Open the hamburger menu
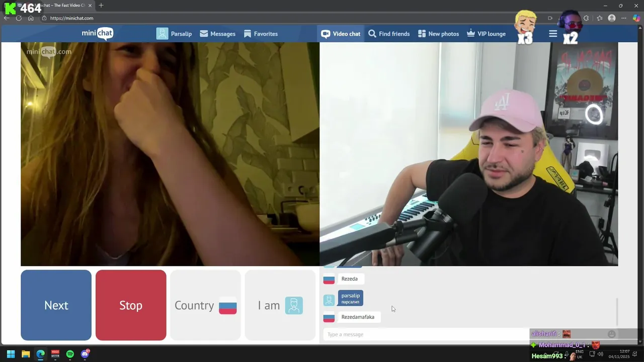644x362 pixels. tap(553, 34)
